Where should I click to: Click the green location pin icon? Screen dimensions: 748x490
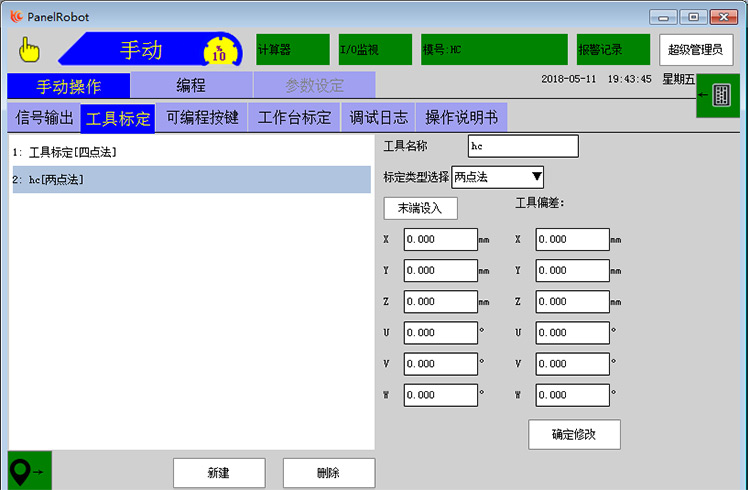point(29,470)
